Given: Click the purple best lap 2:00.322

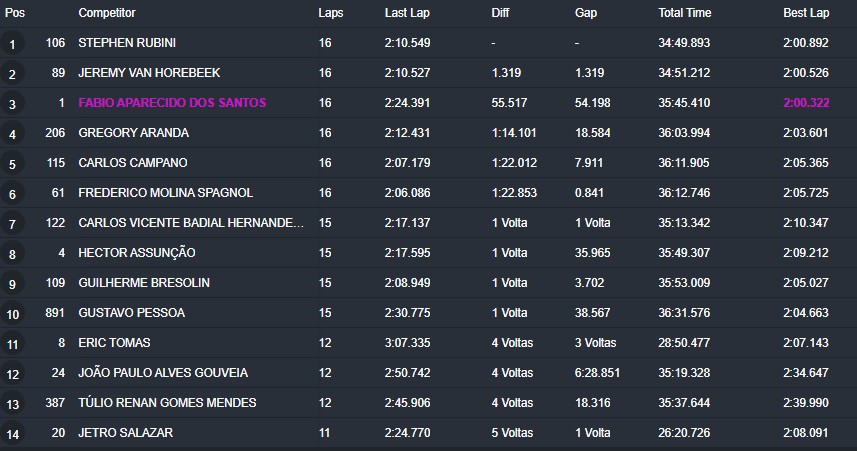Looking at the screenshot, I should pyautogui.click(x=806, y=103).
